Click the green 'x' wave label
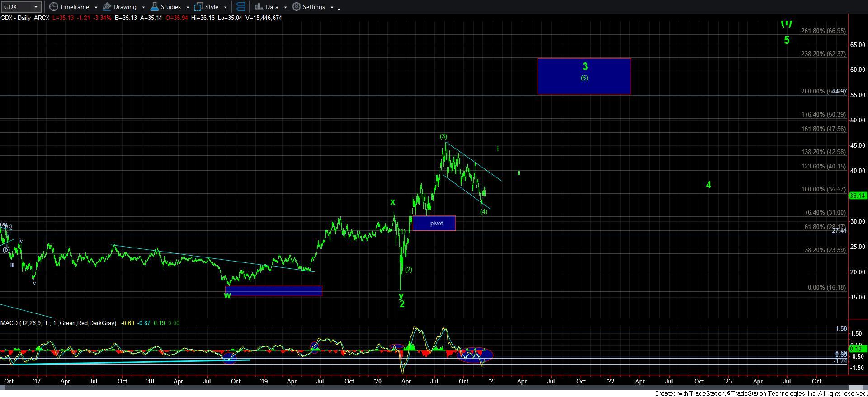The width and height of the screenshot is (868, 397). (392, 202)
